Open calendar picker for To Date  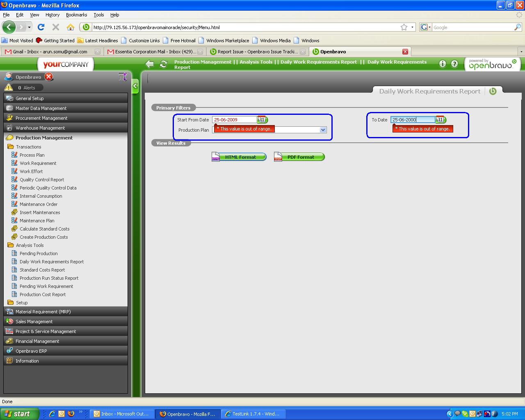coord(441,120)
